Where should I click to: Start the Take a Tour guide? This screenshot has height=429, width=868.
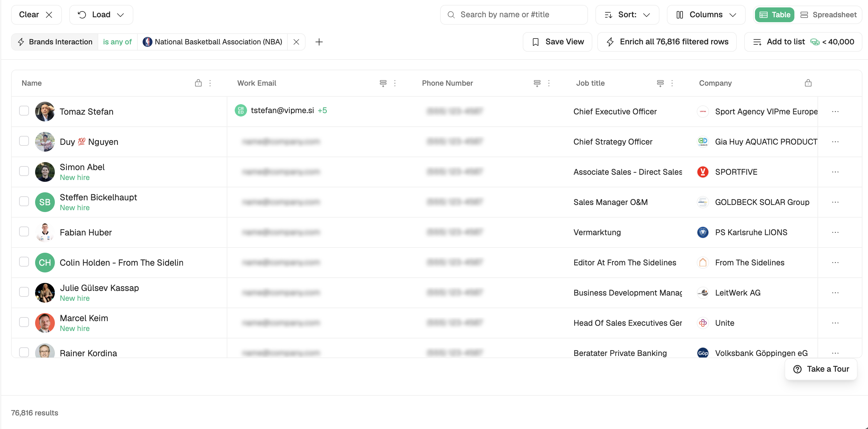tap(821, 369)
